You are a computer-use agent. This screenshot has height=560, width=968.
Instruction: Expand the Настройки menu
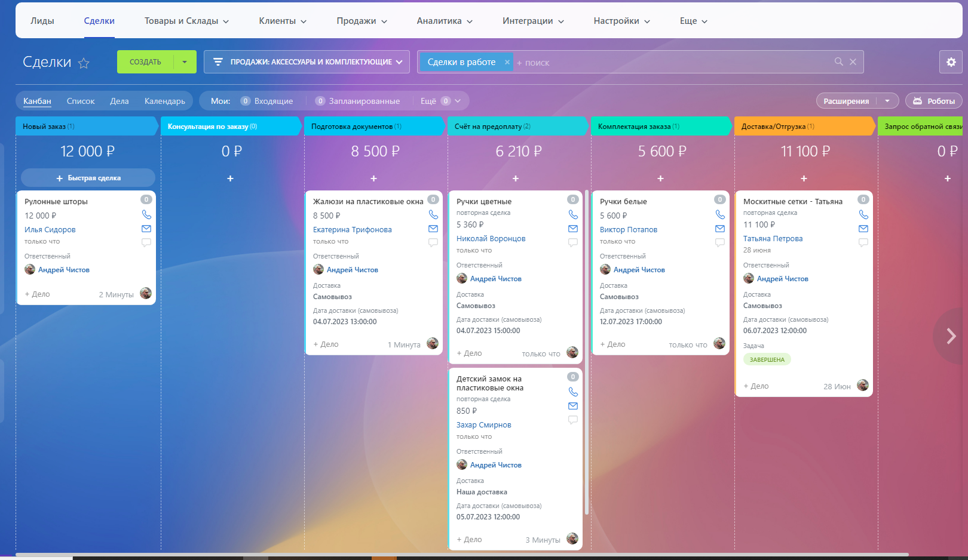click(622, 21)
